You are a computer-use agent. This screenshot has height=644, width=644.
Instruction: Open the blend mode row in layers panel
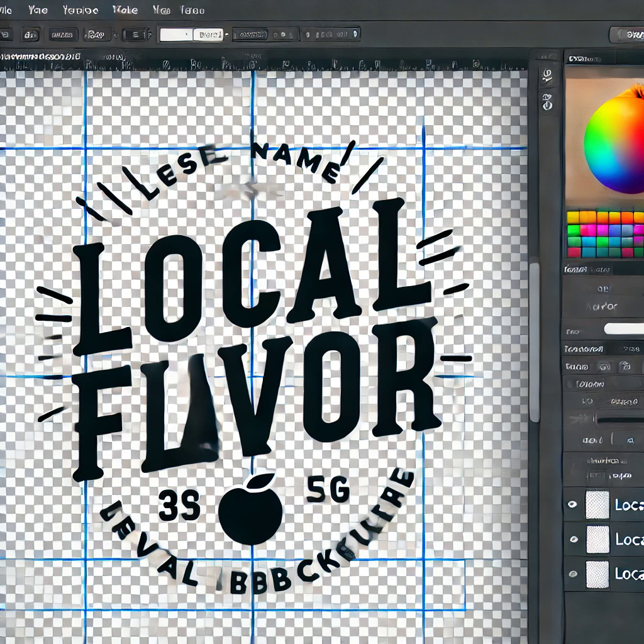[610, 383]
